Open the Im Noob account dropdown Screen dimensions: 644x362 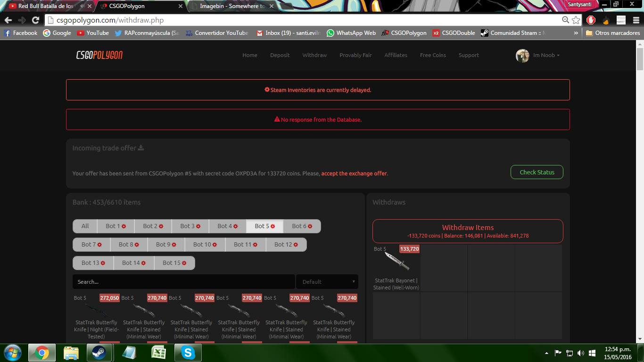coord(546,55)
